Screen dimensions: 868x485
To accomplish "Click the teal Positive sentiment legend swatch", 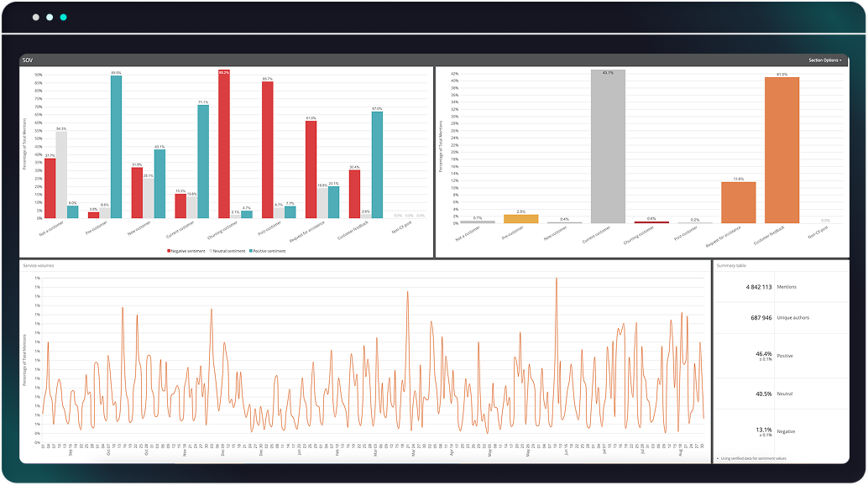I will click(x=252, y=250).
